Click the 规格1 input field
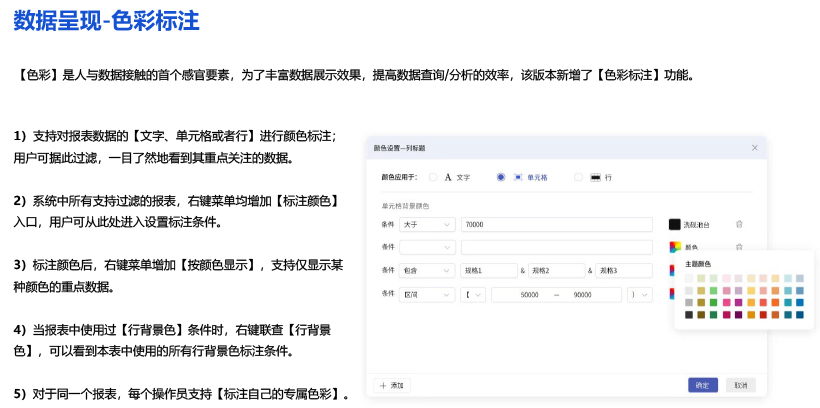The image size is (820, 408). click(488, 270)
